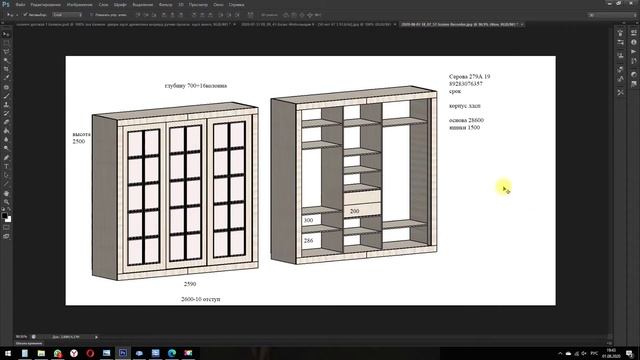Open the Просмотр menu
Image resolution: width=640 pixels, height=360 pixels.
198,4
